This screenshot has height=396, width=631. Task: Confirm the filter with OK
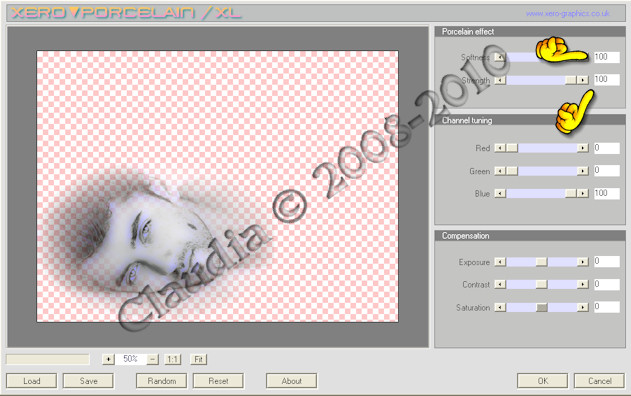(542, 381)
